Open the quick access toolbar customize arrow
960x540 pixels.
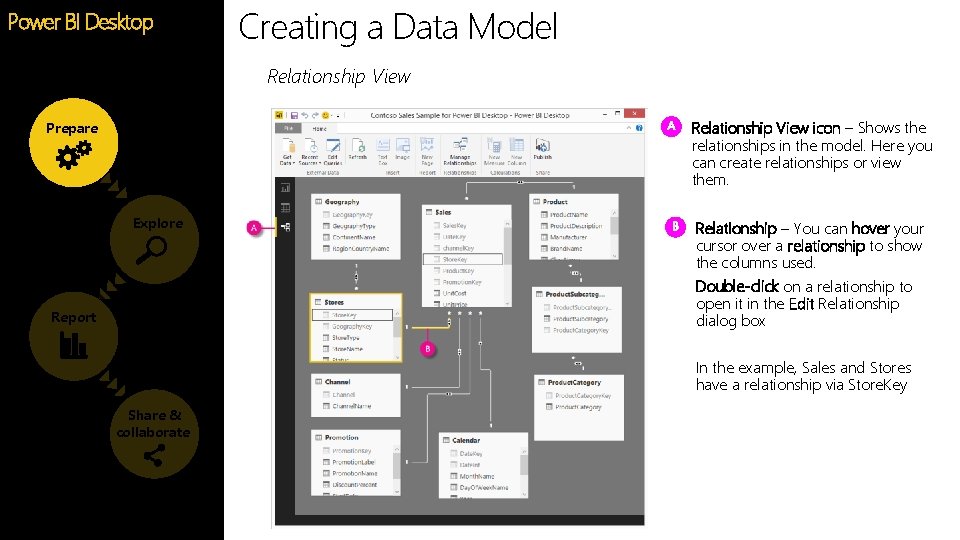338,115
